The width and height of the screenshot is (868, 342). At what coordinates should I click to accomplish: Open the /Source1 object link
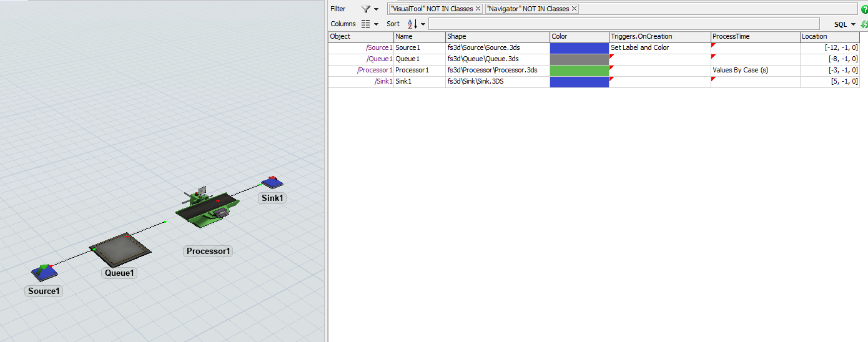(x=379, y=48)
